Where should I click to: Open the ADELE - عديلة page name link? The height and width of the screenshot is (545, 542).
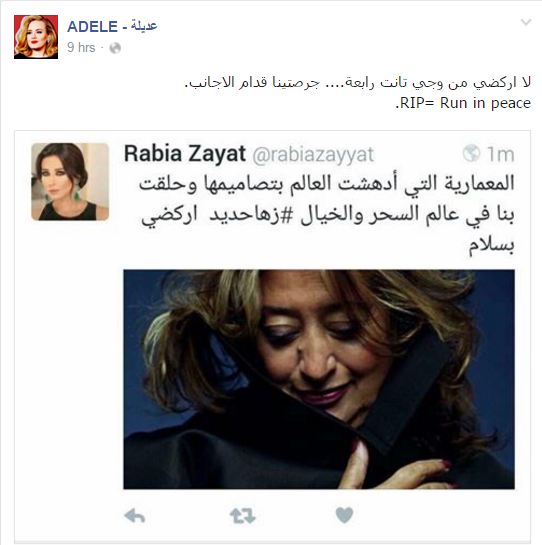click(112, 26)
